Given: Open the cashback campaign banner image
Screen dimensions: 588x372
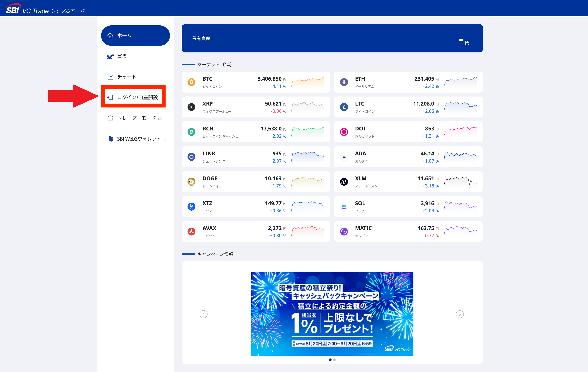Looking at the screenshot, I should 332,314.
